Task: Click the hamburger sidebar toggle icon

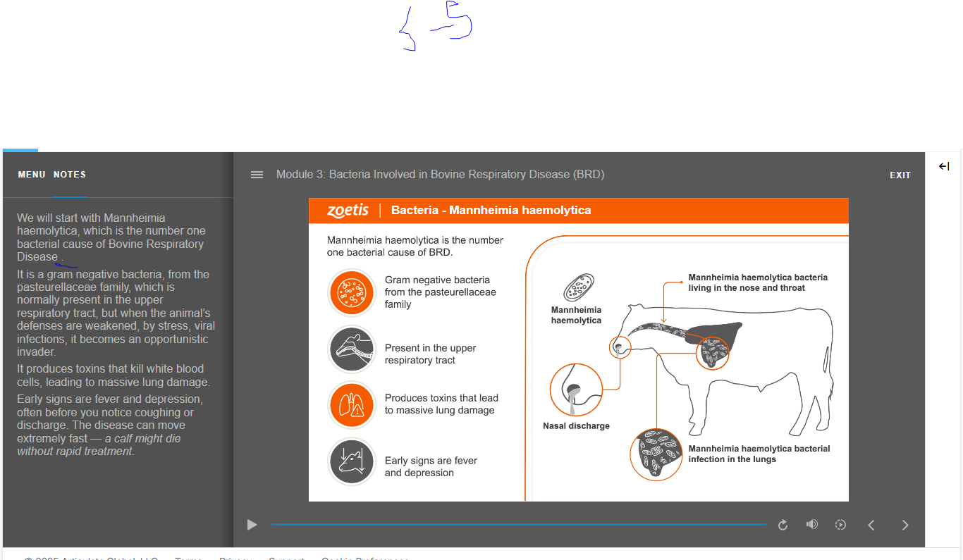Action: (x=257, y=175)
